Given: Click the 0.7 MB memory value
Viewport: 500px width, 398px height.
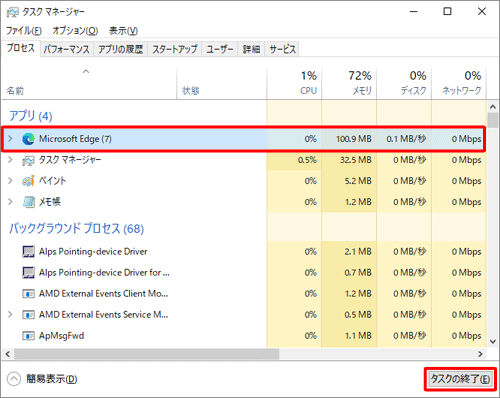Looking at the screenshot, I should pos(358,273).
